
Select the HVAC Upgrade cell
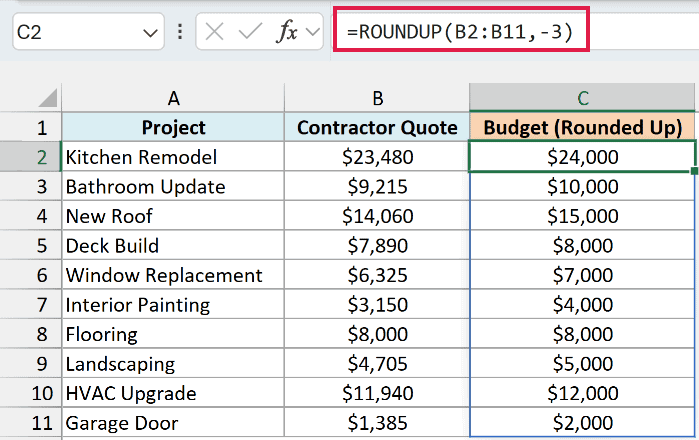tap(173, 393)
